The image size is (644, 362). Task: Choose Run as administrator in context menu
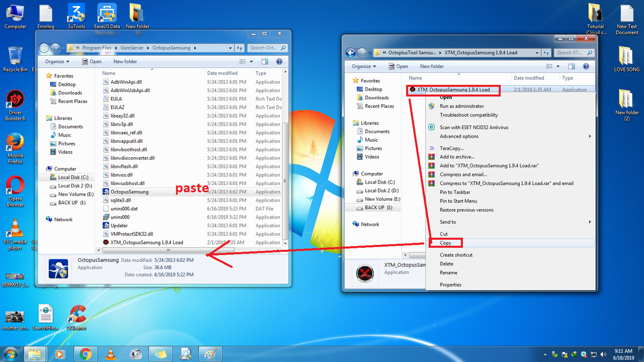point(510,106)
